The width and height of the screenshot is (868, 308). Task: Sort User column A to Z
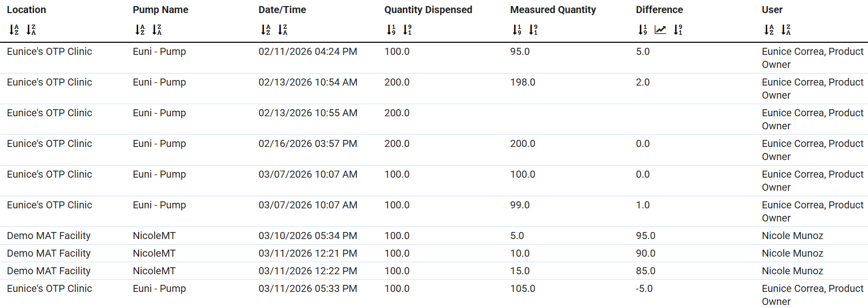769,30
